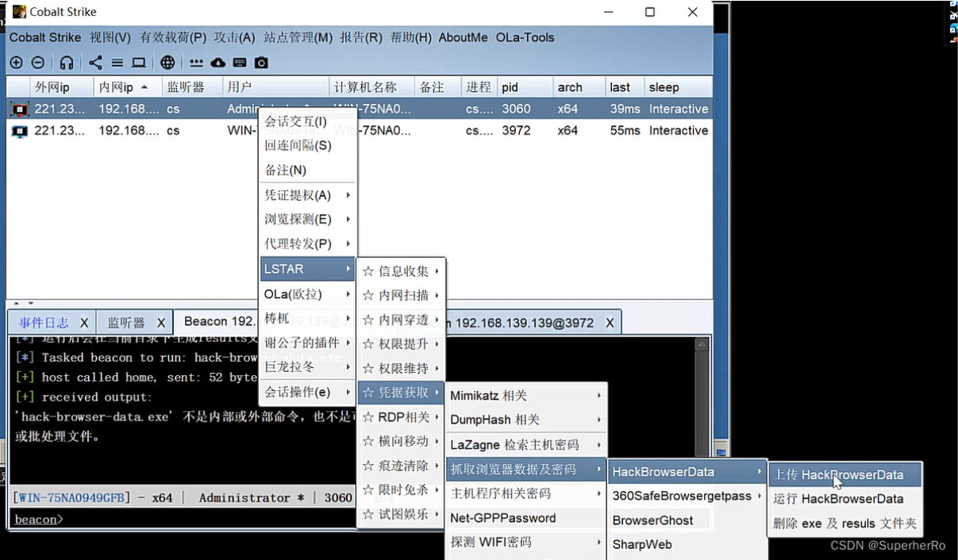The height and width of the screenshot is (560, 958).
Task: Open credentials view dots icon
Action: click(196, 63)
